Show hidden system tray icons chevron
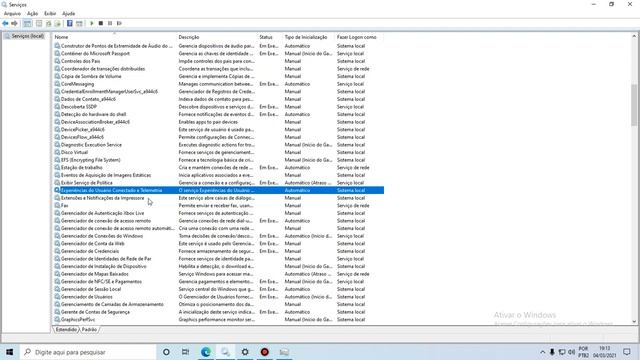This screenshot has width=640, height=360. pyautogui.click(x=542, y=352)
